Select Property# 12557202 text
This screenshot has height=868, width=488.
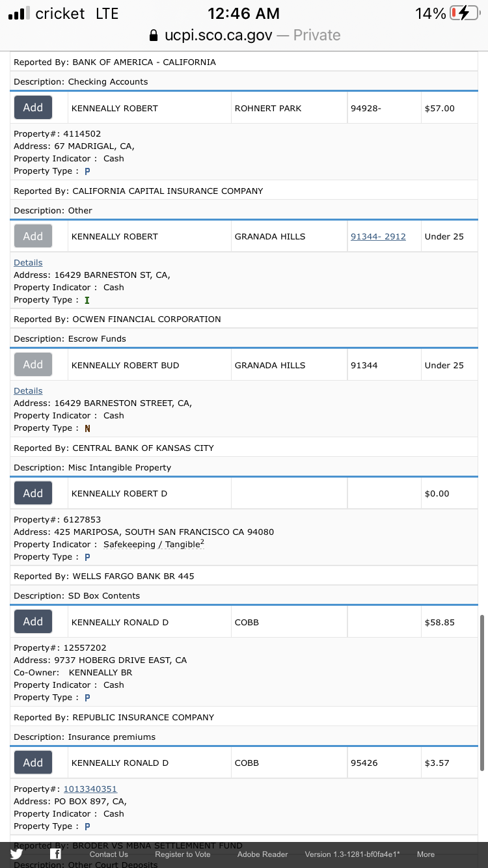coord(60,647)
